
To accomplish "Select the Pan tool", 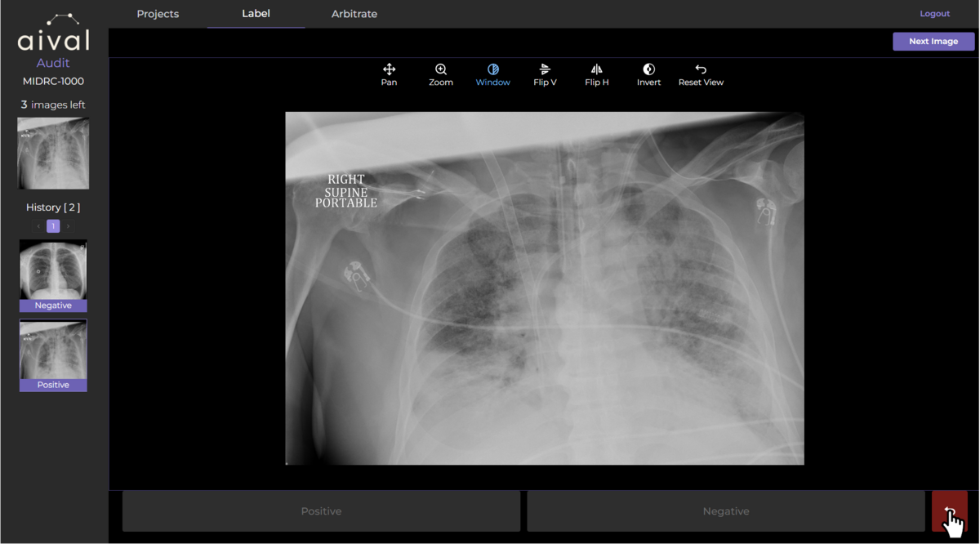I will tap(389, 74).
